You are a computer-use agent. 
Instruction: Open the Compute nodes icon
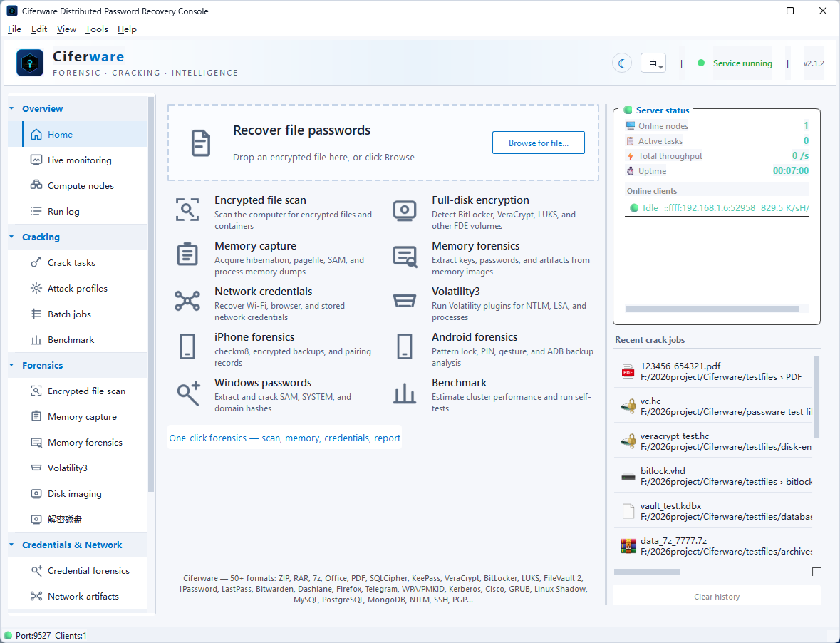pyautogui.click(x=36, y=186)
